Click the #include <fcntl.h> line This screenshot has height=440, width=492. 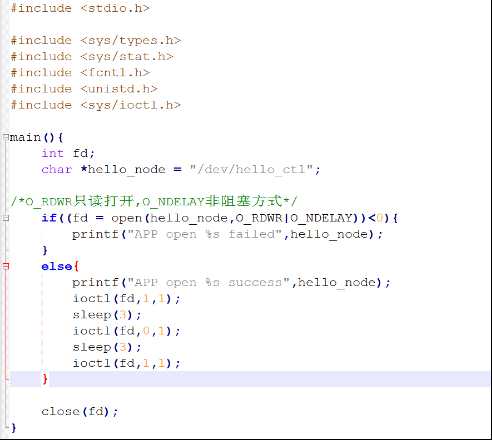point(80,72)
